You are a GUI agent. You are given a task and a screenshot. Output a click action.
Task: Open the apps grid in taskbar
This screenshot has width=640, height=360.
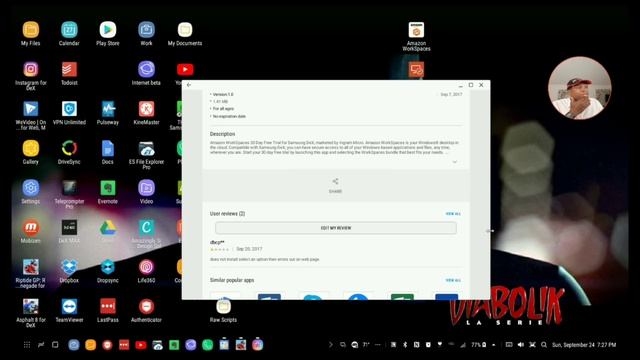(x=27, y=345)
